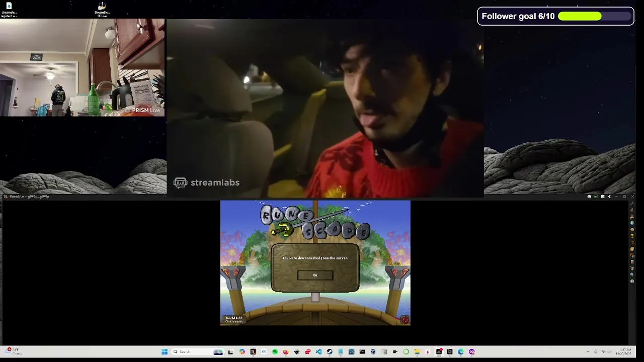
Task: Select the streamelements registered file on desktop
Action: pos(9,10)
